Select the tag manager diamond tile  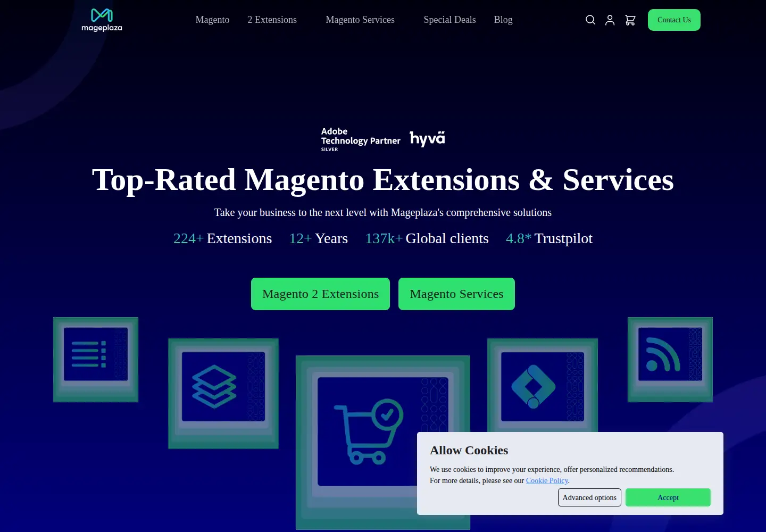pyautogui.click(x=543, y=385)
